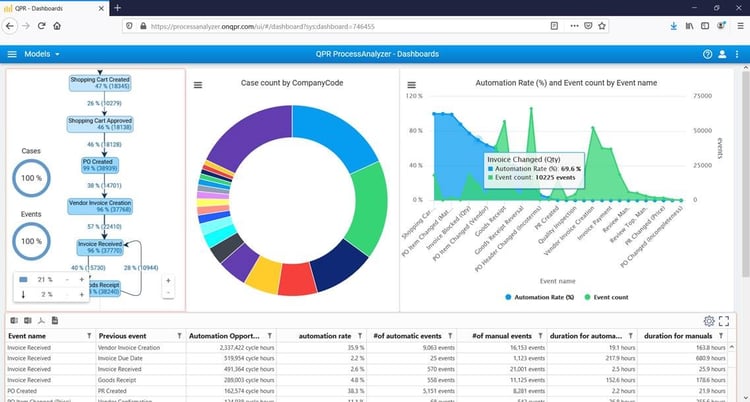The height and width of the screenshot is (402, 750).
Task: Click the 2,337,422 cycle hours cell
Action: pyautogui.click(x=232, y=348)
